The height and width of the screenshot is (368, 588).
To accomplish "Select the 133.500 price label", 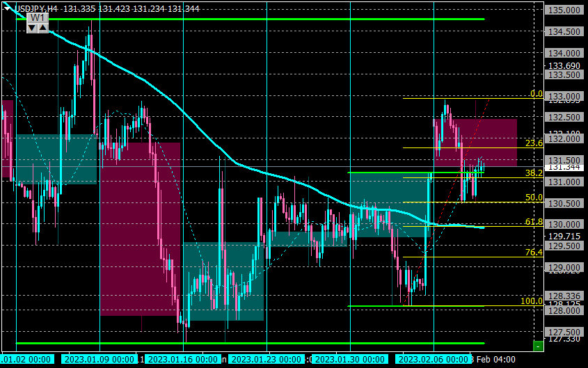I will [564, 74].
